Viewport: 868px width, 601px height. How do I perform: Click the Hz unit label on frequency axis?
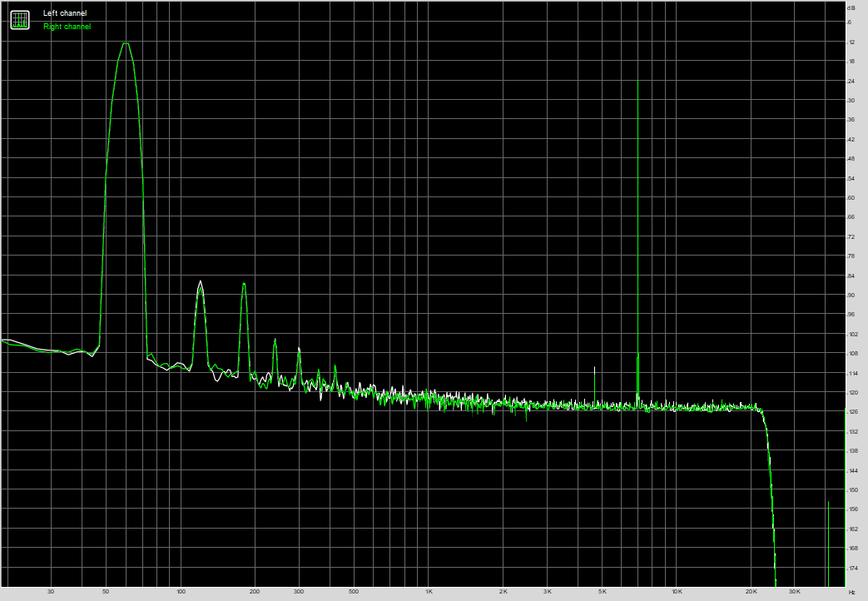tap(851, 592)
